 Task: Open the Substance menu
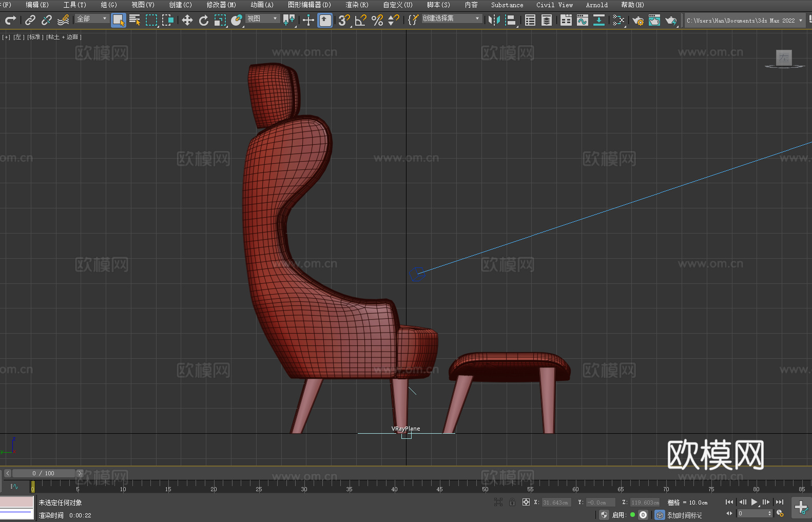pos(507,5)
